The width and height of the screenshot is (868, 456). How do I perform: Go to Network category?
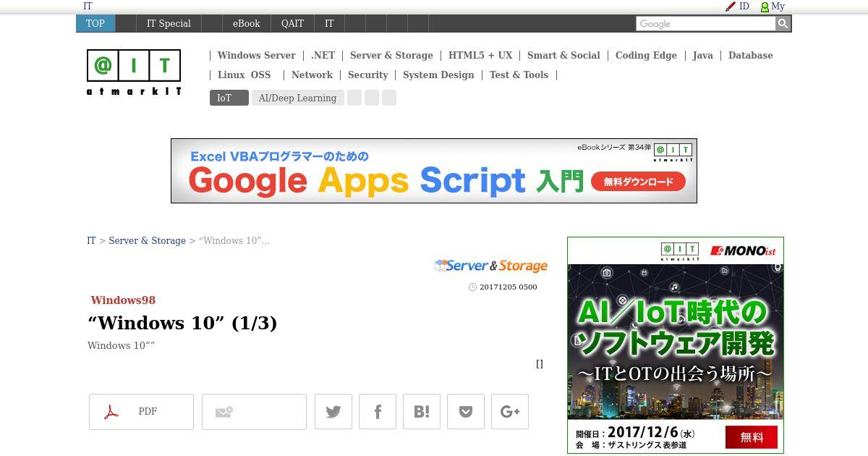click(x=312, y=75)
